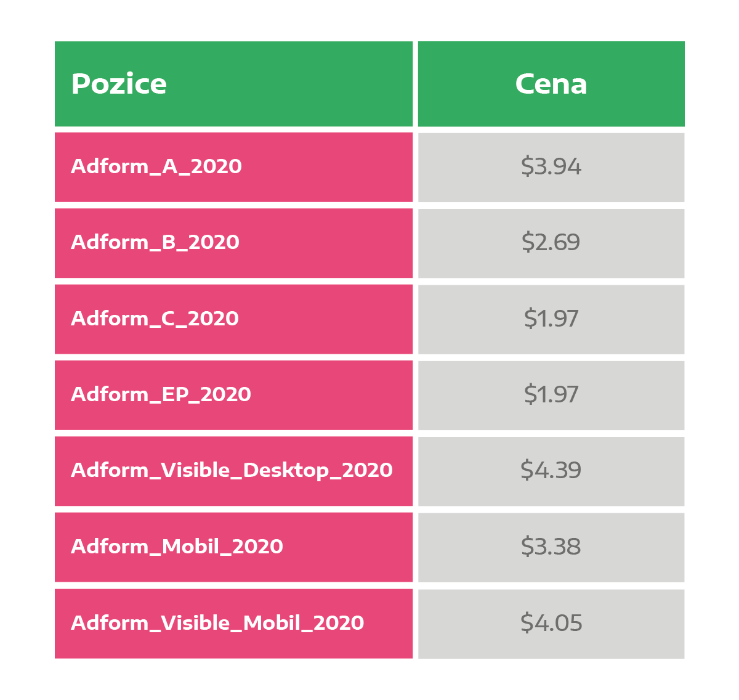This screenshot has height=700, width=739.
Task: Select the Adform_Visible_Mobil_2020 cell
Action: click(x=233, y=624)
